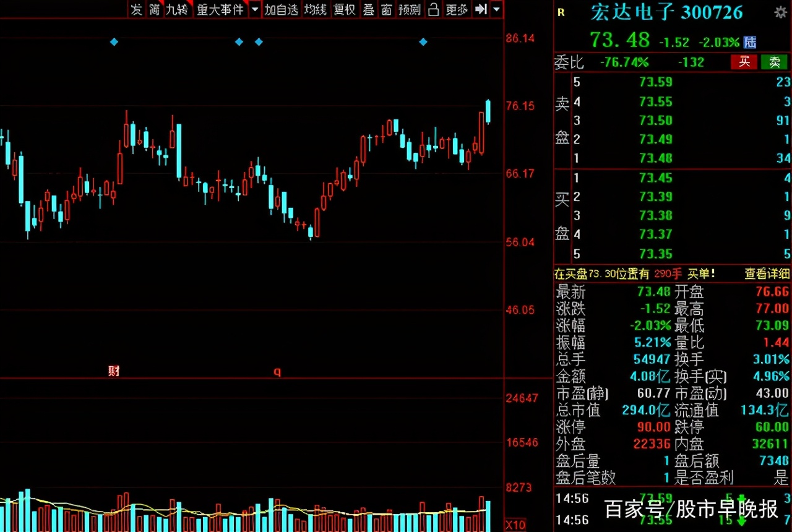
Task: Click the 预测 forecast toolbar button
Action: [410, 9]
